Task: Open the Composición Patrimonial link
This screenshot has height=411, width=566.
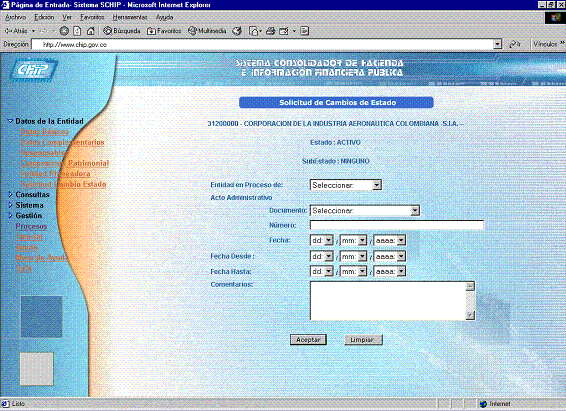Action: (x=65, y=163)
